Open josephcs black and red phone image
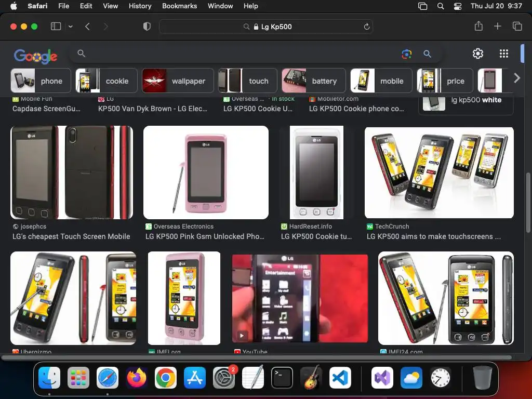Screen dimensions: 532x399 click(x=72, y=172)
